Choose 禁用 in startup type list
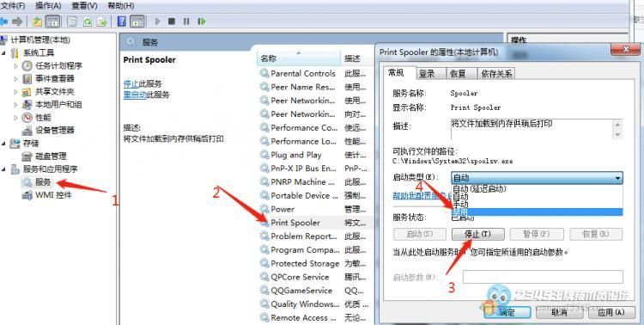The height and width of the screenshot is (325, 644). 537,212
